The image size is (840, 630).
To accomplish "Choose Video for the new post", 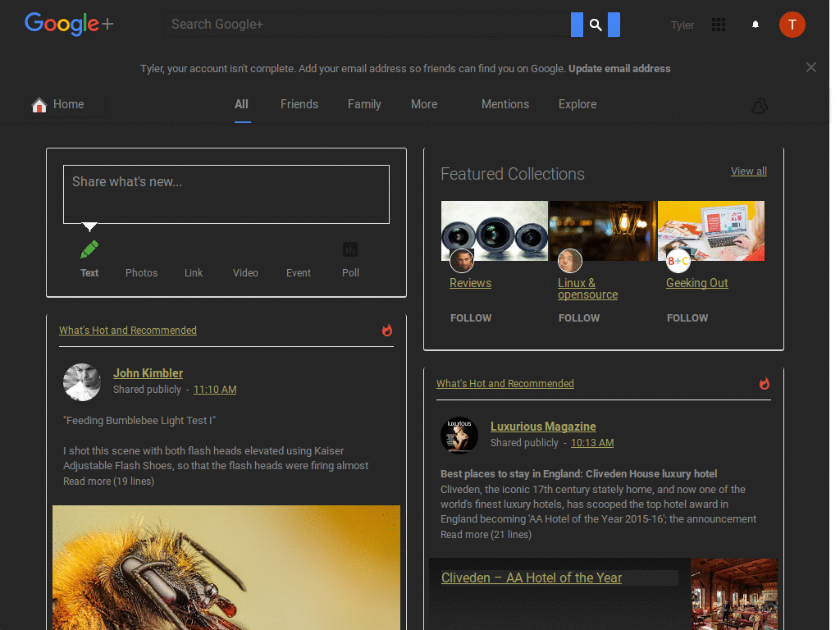I will pos(245,272).
